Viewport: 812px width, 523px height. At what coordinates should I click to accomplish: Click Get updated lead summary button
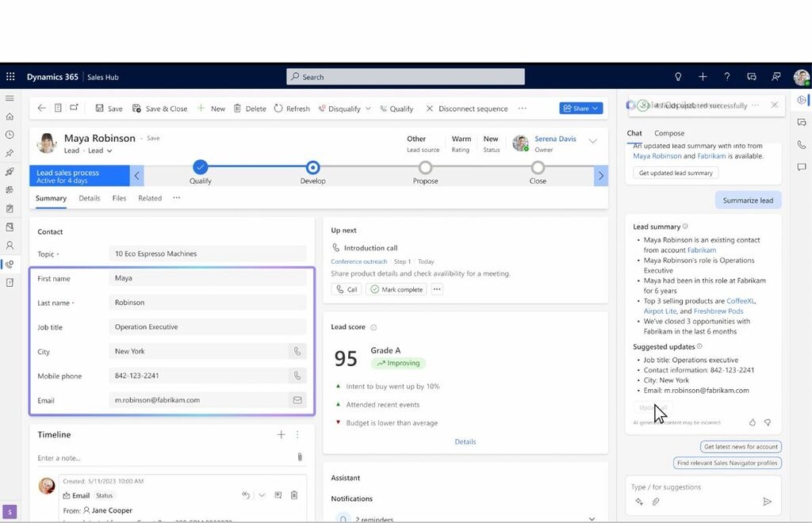pos(676,173)
